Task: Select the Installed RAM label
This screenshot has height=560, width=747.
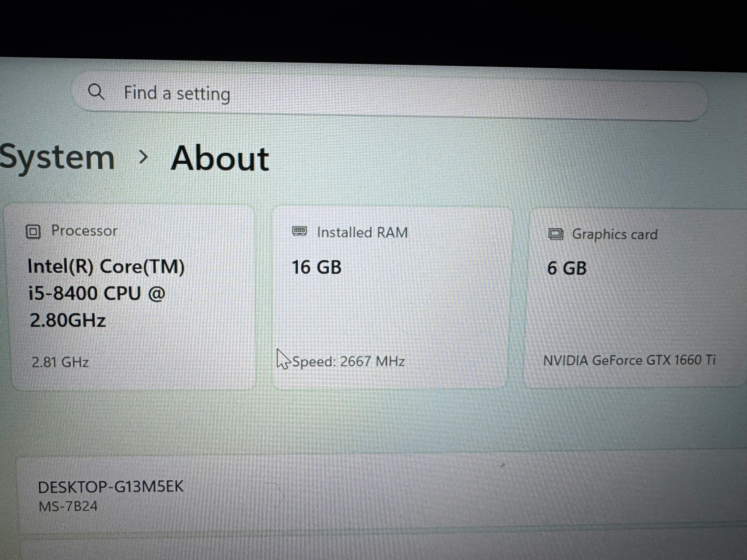Action: [362, 232]
